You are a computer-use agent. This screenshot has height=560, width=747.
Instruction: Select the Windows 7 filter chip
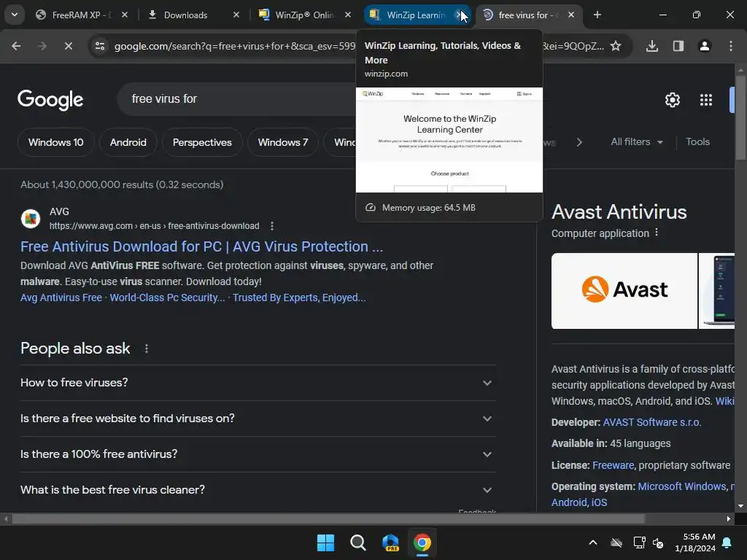pos(283,142)
